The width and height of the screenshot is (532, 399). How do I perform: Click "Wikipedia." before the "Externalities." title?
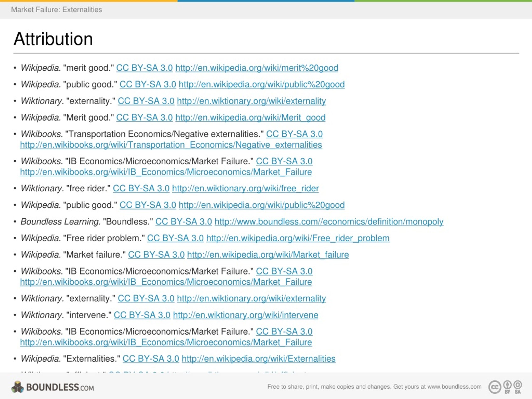coord(41,359)
